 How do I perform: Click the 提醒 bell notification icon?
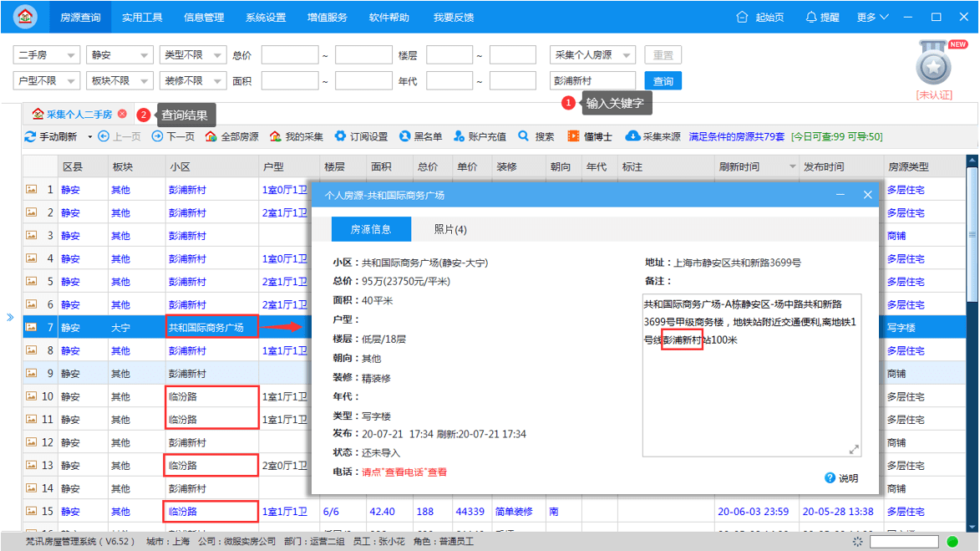811,17
